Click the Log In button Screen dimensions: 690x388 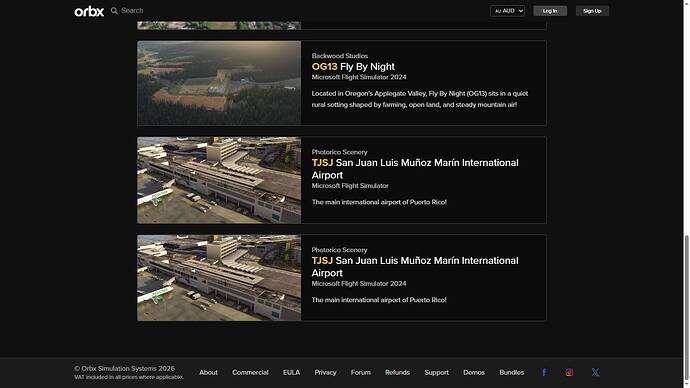tap(550, 11)
